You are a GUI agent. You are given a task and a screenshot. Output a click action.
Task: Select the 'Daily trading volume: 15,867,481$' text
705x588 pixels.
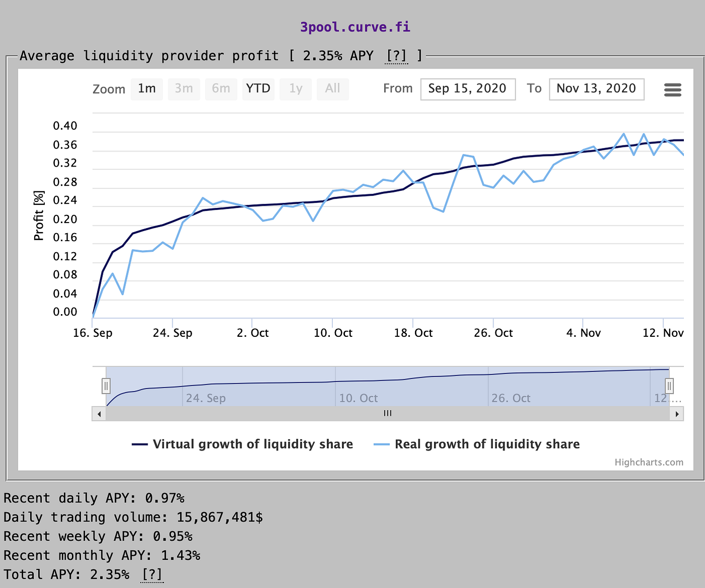(133, 518)
